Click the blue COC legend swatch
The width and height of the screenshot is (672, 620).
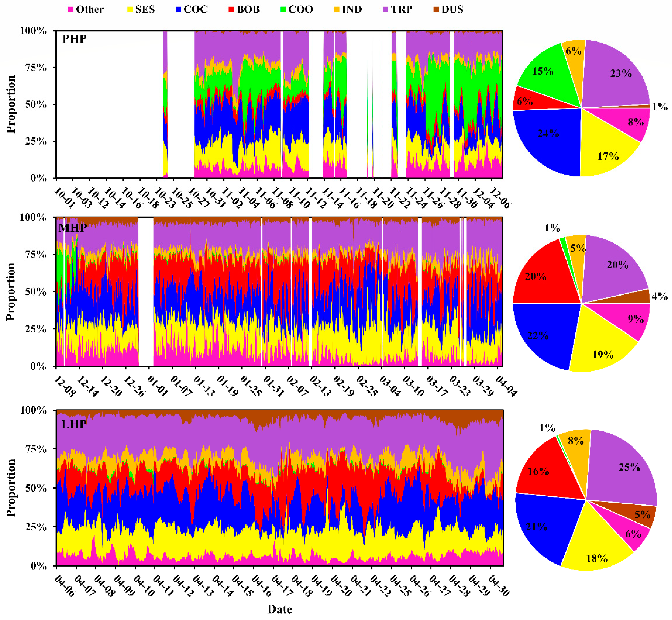pyautogui.click(x=178, y=10)
